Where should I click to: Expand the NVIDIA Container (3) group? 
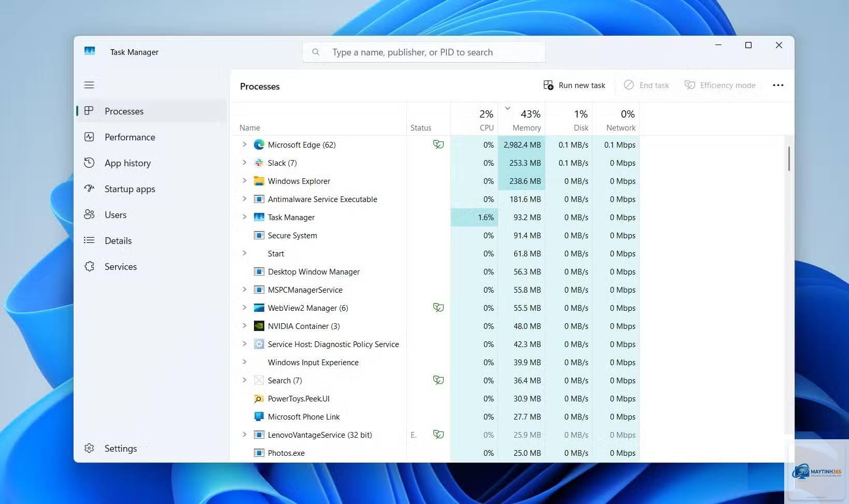point(244,326)
